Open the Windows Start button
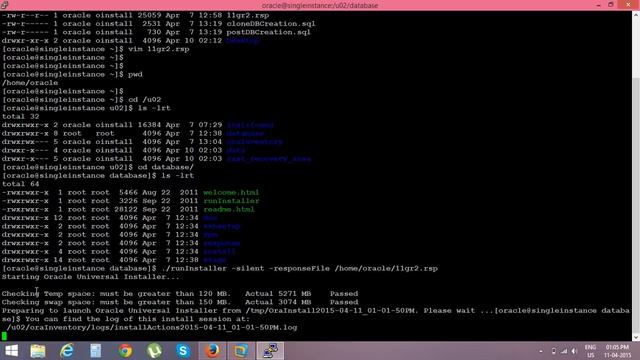 click(x=11, y=351)
